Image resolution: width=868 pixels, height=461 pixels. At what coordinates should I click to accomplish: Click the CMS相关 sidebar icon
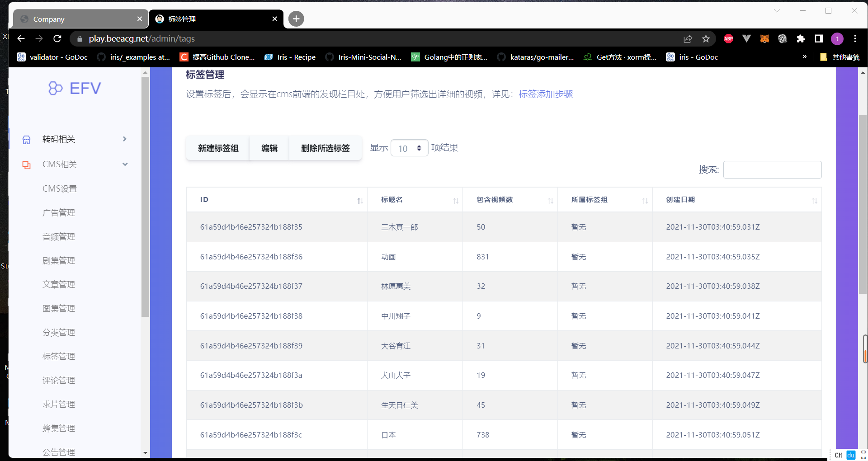tap(27, 165)
